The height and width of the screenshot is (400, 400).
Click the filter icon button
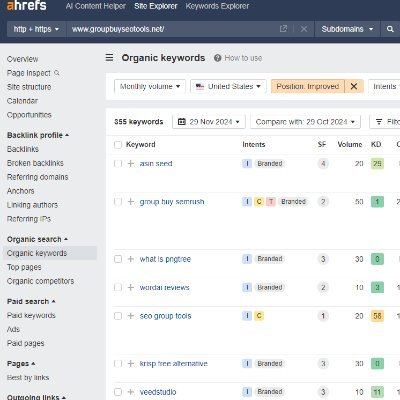(379, 122)
